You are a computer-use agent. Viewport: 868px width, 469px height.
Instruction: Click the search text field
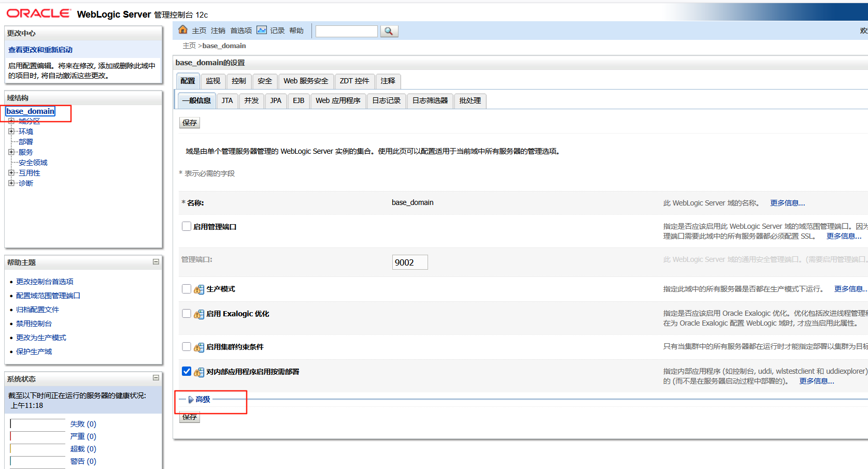(347, 31)
